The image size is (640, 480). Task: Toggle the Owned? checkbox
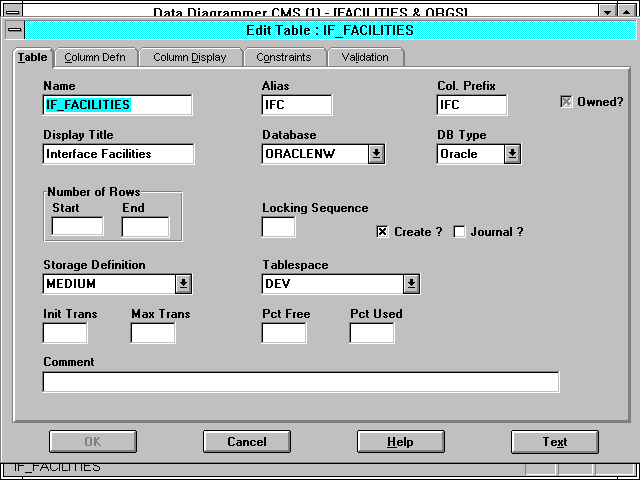567,102
